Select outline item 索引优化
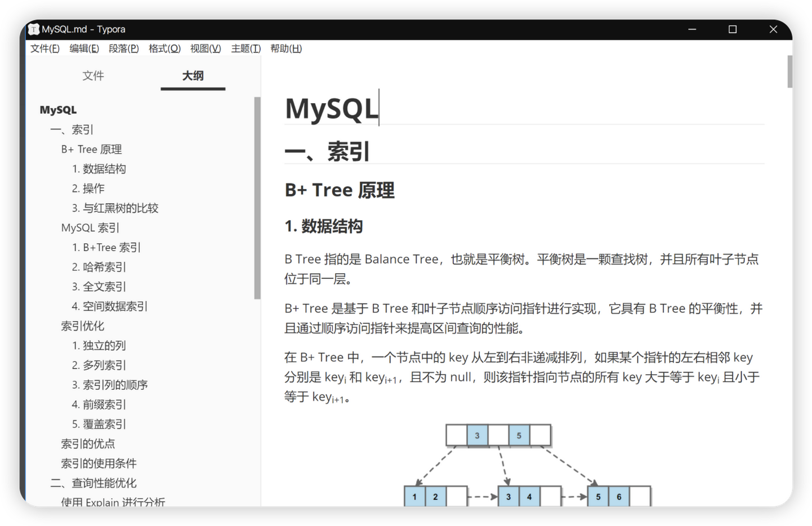This screenshot has width=812, height=526. point(82,326)
